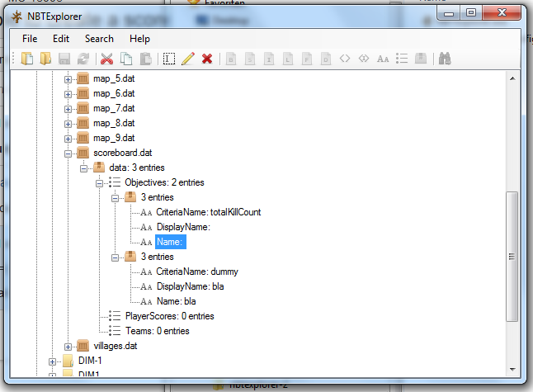Click the Delete red X icon

tap(207, 59)
